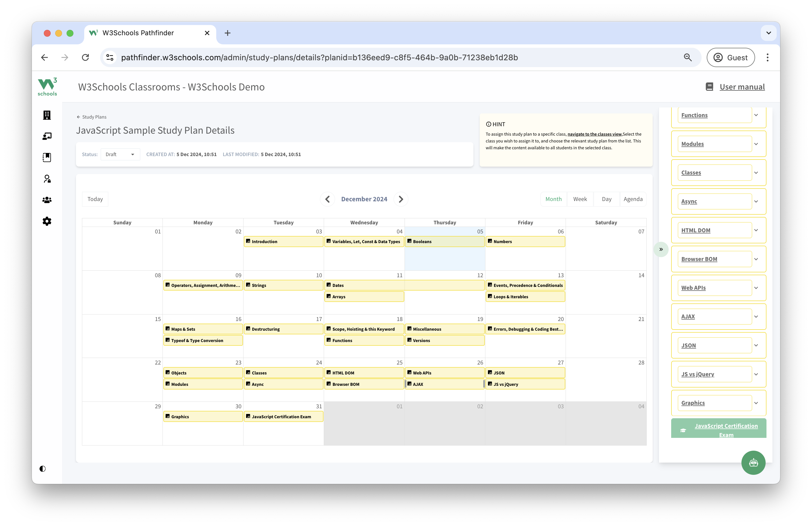Collapse side panel with double-chevron button
This screenshot has width=812, height=526.
point(661,250)
